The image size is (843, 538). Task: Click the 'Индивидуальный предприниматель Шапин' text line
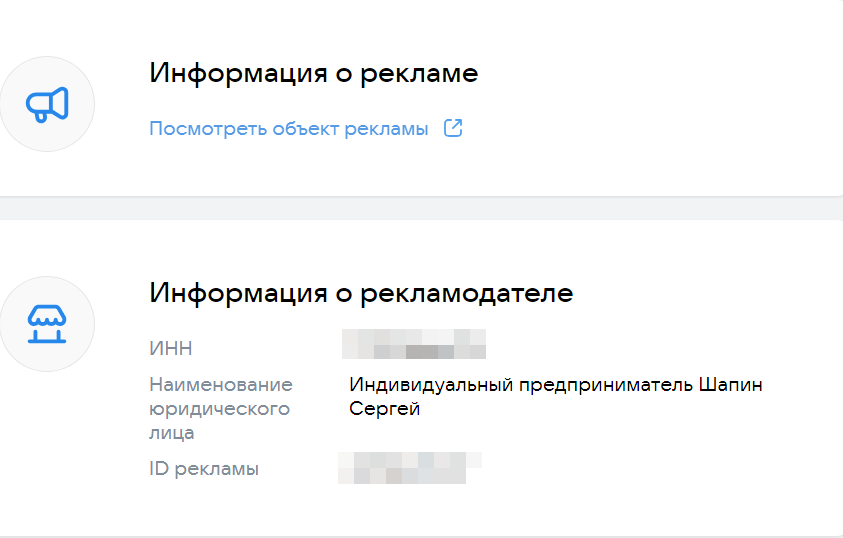(x=556, y=385)
